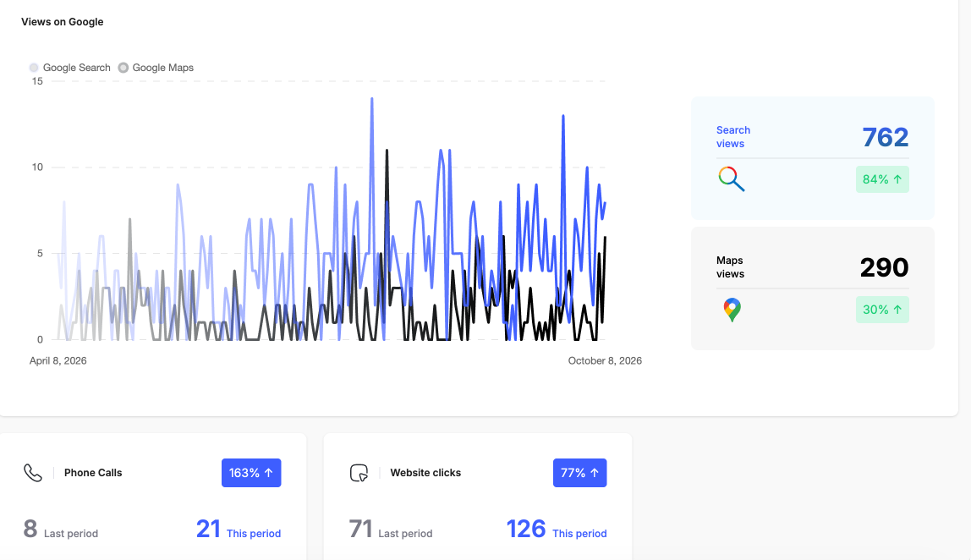Click the website clicks value 126
Image resolution: width=971 pixels, height=560 pixels.
tap(526, 529)
